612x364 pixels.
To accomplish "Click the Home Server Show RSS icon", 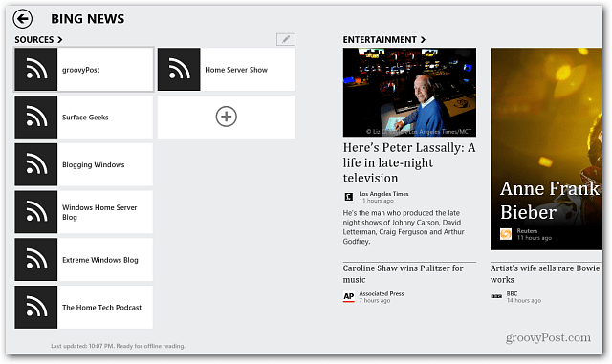I will coord(179,70).
